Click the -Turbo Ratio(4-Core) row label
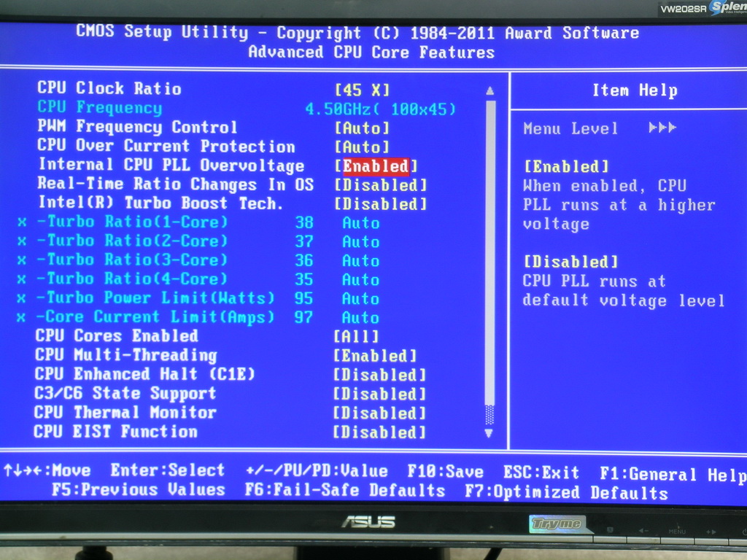Screen dimensions: 747x560 pos(132,279)
